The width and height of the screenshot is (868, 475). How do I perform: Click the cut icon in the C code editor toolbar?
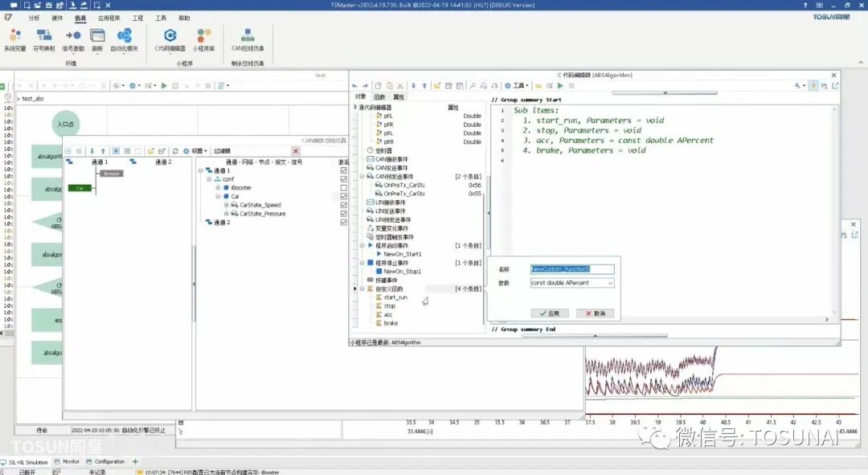coord(400,86)
